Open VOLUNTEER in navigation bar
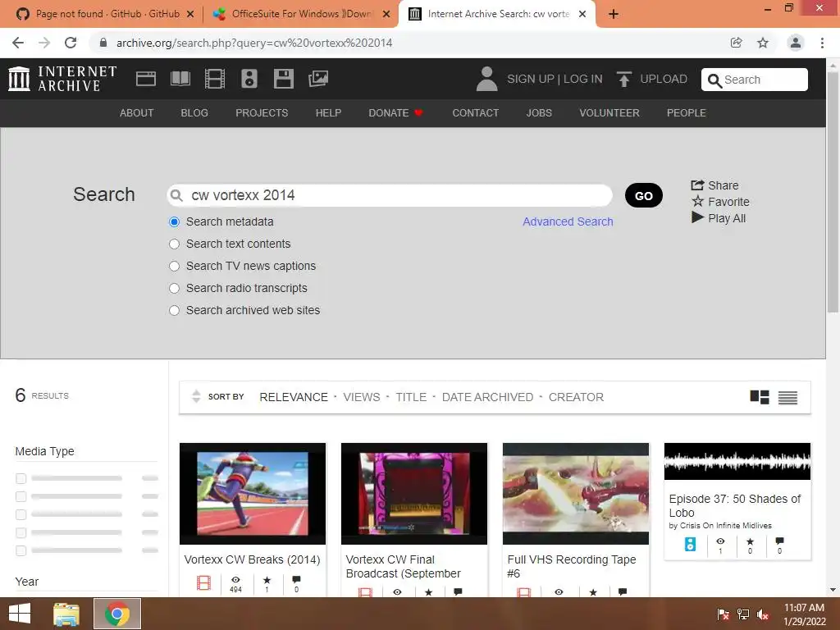840x630 pixels. point(609,113)
